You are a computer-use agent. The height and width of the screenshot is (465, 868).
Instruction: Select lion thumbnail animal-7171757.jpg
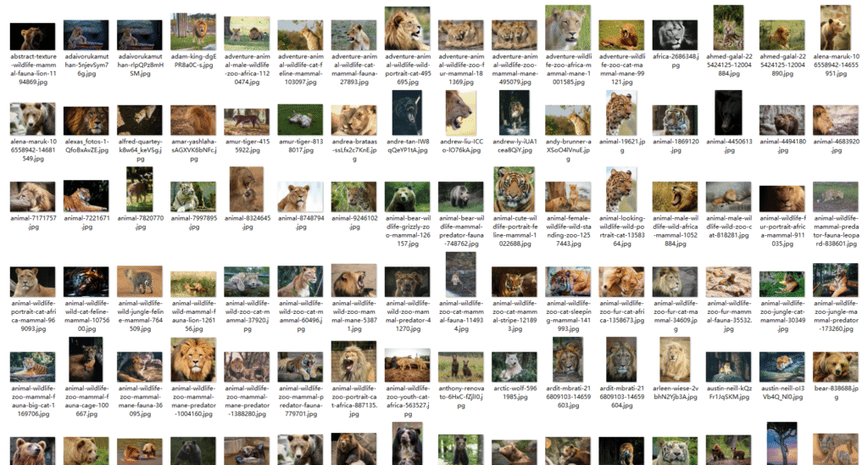33,197
